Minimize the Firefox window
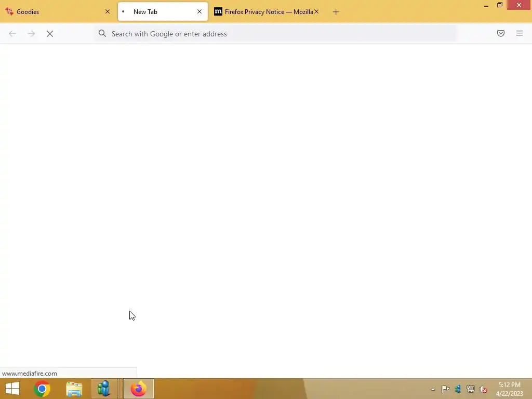 point(486,5)
